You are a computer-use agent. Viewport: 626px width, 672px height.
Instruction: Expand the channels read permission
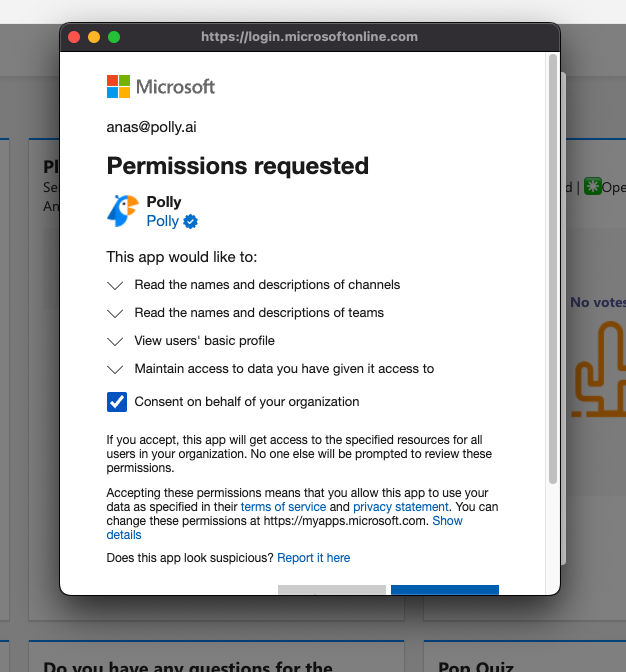(116, 285)
